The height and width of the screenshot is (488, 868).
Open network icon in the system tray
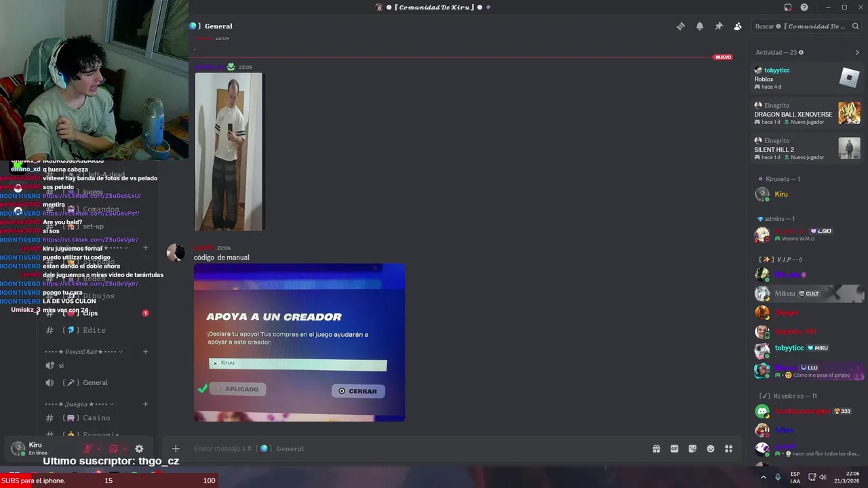812,477
